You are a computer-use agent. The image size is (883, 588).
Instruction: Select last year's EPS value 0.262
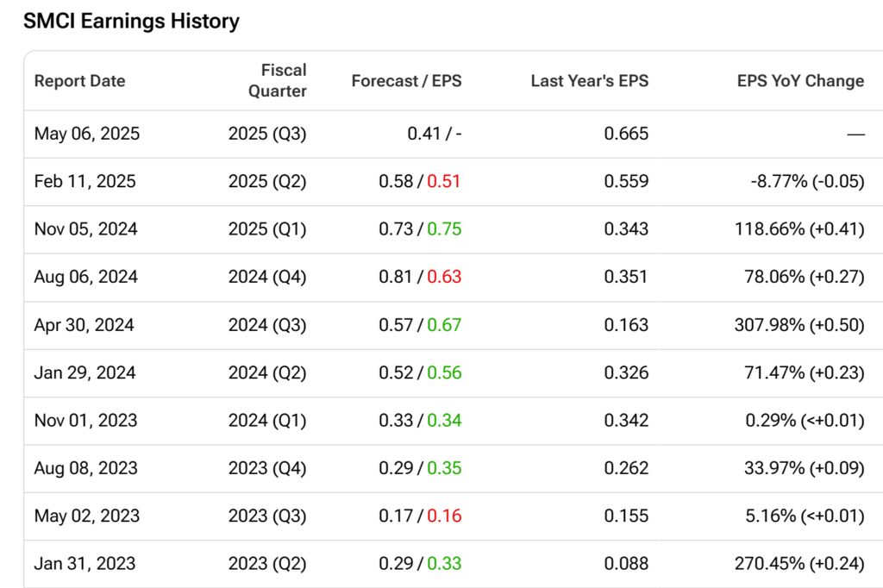626,469
